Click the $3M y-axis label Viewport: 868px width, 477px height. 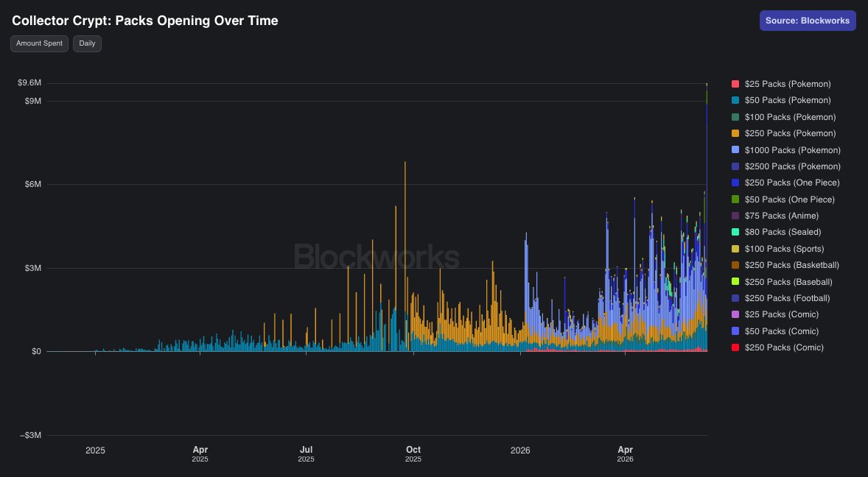[32, 268]
